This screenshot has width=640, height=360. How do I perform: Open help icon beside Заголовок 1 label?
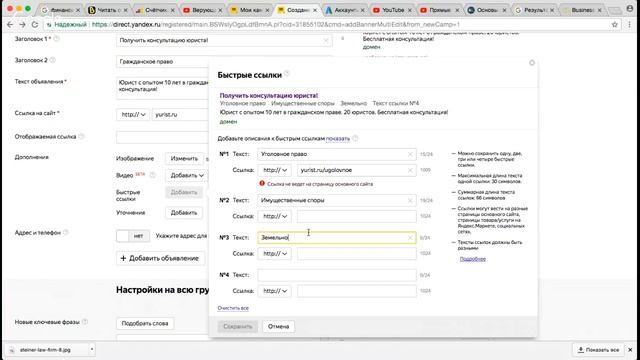(x=57, y=39)
